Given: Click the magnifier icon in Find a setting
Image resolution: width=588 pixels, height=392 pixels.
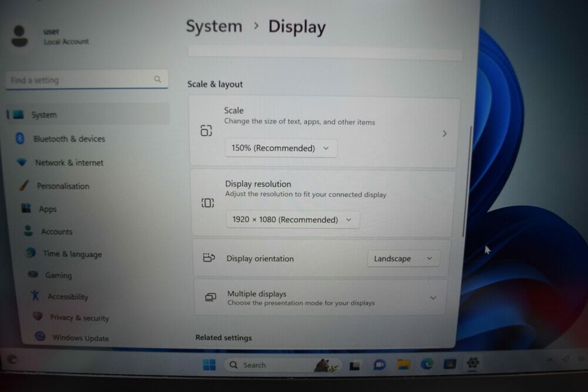Looking at the screenshot, I should tap(158, 79).
